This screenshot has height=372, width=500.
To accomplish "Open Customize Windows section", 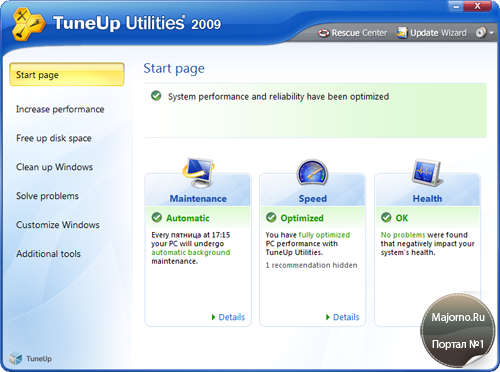I will 58,225.
